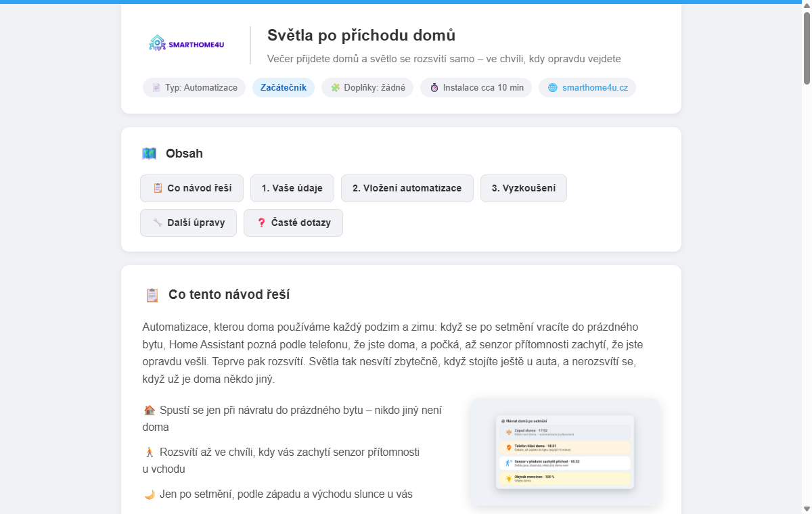The height and width of the screenshot is (514, 812).
Task: Go to 2. Vložení automatizace section
Action: pos(407,188)
